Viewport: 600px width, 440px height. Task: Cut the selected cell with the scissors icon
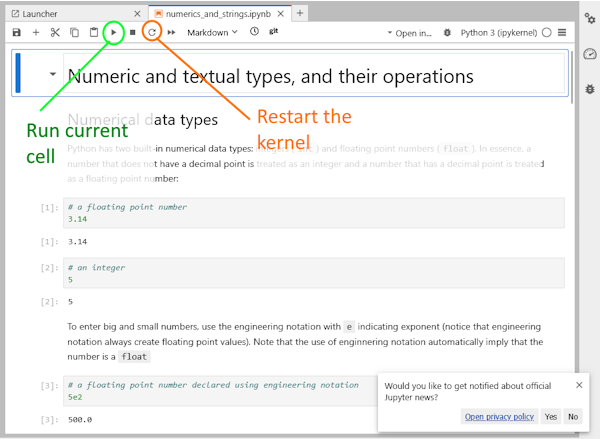[55, 33]
